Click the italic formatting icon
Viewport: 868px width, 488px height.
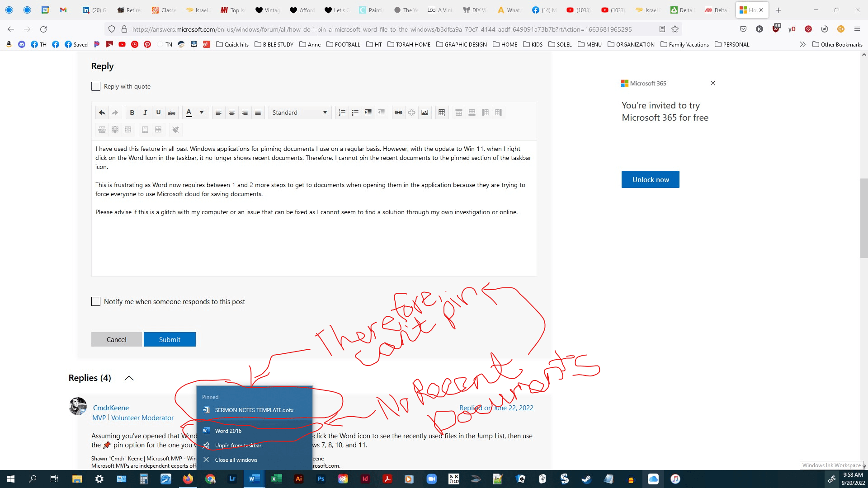click(x=145, y=113)
